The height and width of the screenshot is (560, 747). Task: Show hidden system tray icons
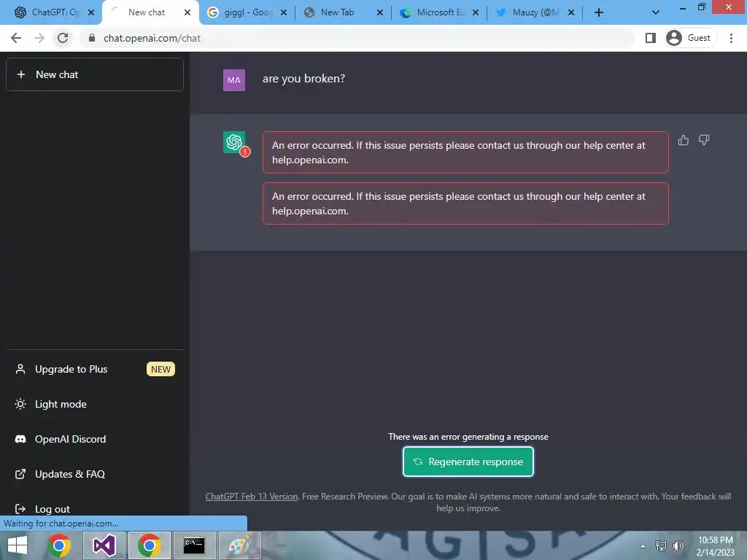pos(643,546)
